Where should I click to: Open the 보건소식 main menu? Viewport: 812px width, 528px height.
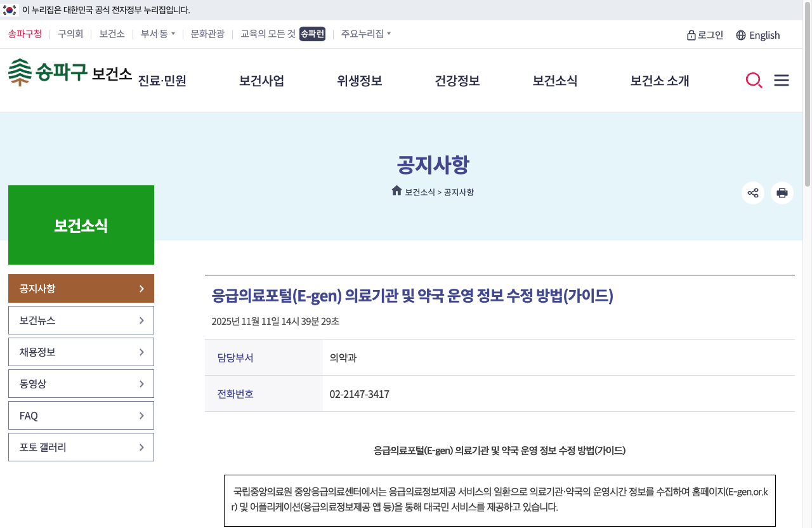[555, 81]
